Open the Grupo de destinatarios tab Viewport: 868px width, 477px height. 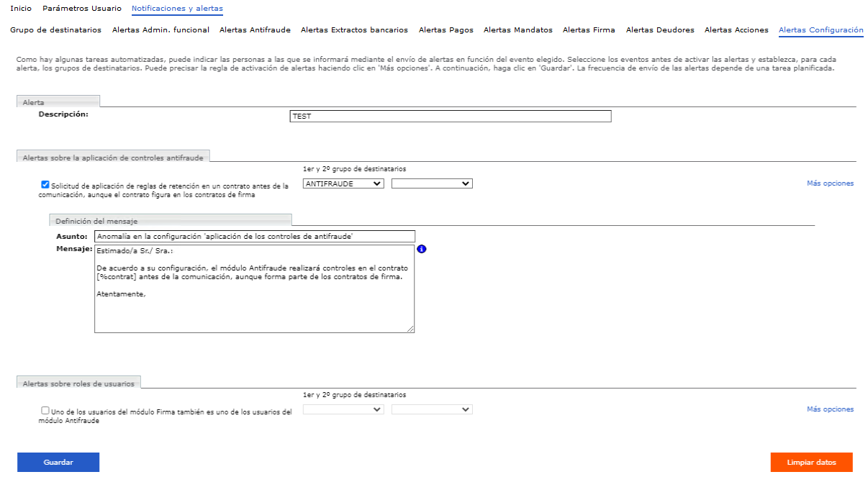coord(55,30)
